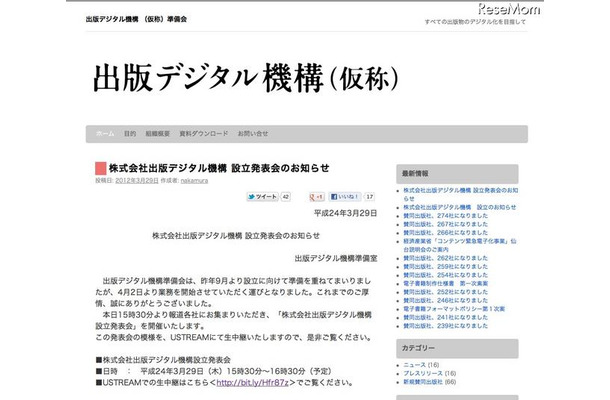This screenshot has height=400, width=610.
Task: Open sidebar link 賛同出版社、252社になりました
Action: pyautogui.click(x=445, y=292)
